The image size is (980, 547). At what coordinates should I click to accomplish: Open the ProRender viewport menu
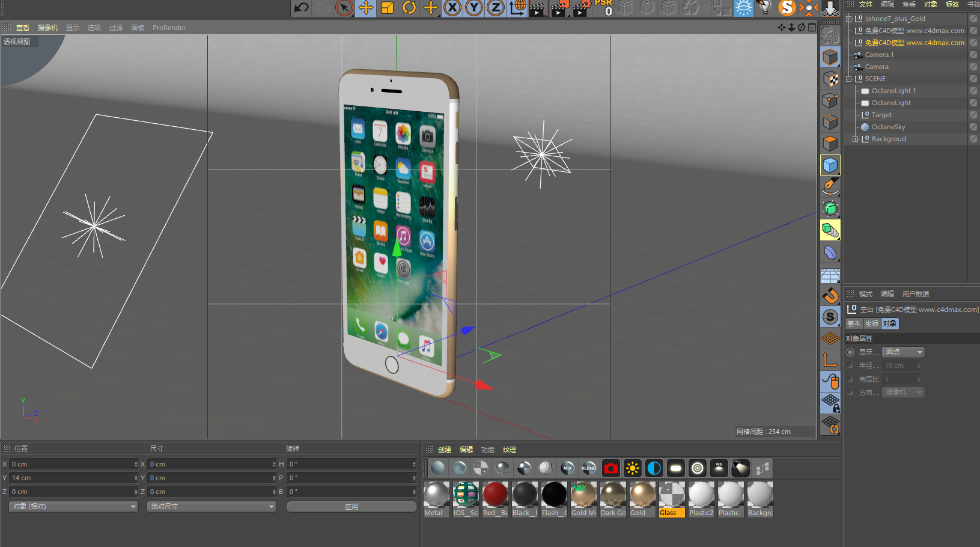pos(169,28)
